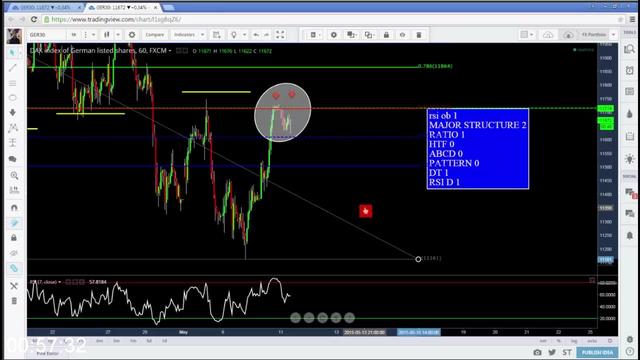Viewport: 640px width, 360px height.
Task: Open Pine Editor tab at bottom
Action: pos(48,353)
